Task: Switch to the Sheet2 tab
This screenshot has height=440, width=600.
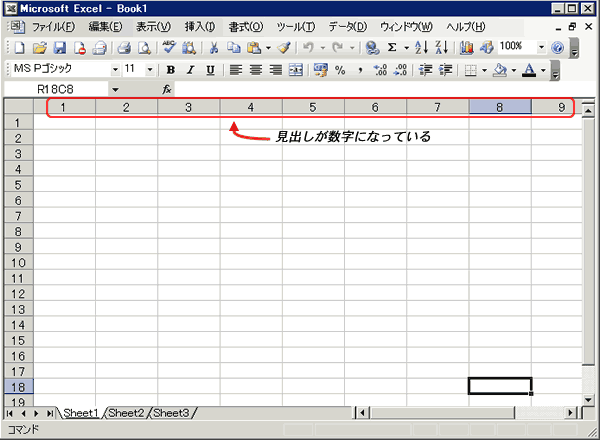Action: click(126, 412)
